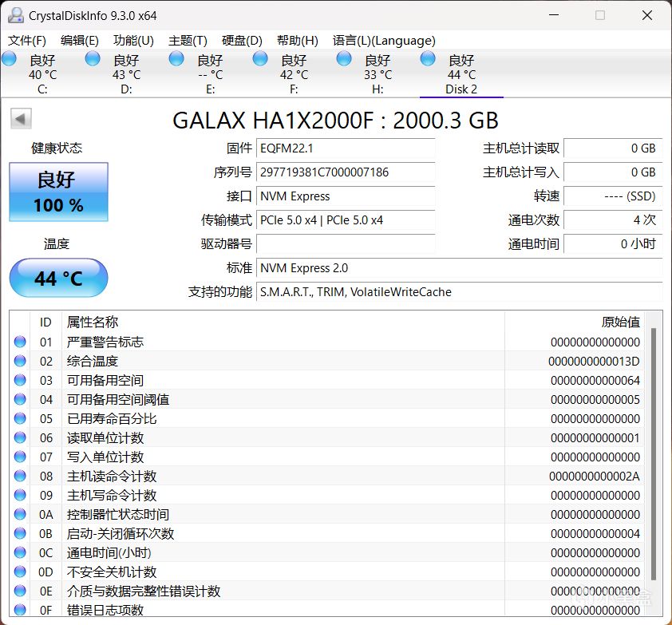This screenshot has height=625, width=672.
Task: Open the 文件(F) menu
Action: click(27, 41)
